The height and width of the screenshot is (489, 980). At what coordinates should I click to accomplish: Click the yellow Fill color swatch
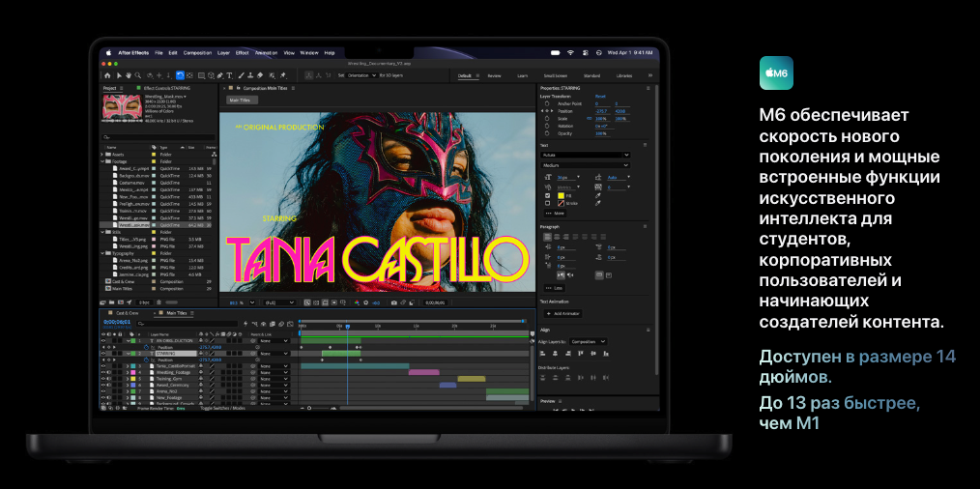pyautogui.click(x=562, y=196)
